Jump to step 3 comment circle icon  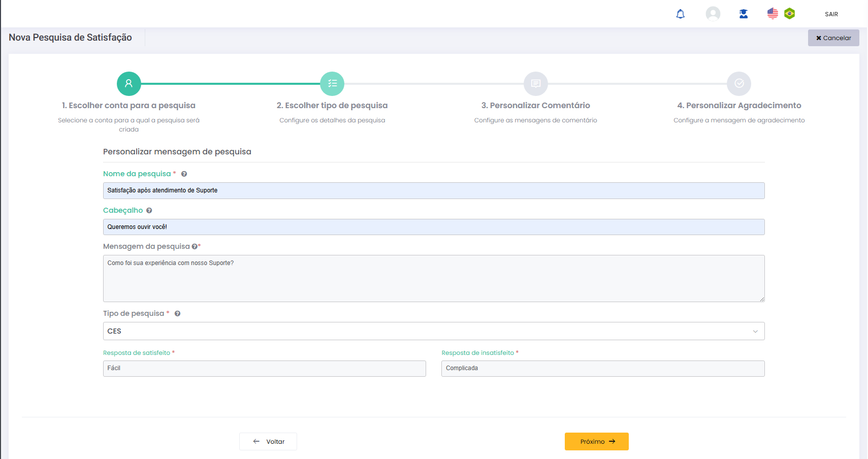535,84
